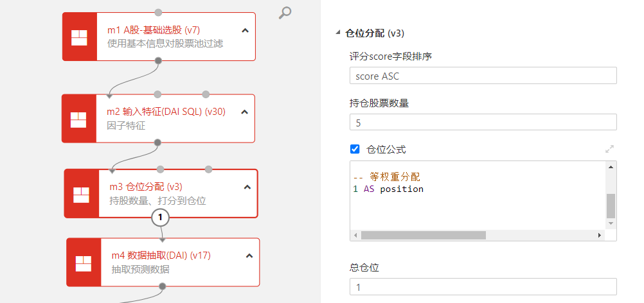The image size is (644, 303).
Task: Select the m2 输入特征(DAI SQL) node title
Action: [x=166, y=112]
